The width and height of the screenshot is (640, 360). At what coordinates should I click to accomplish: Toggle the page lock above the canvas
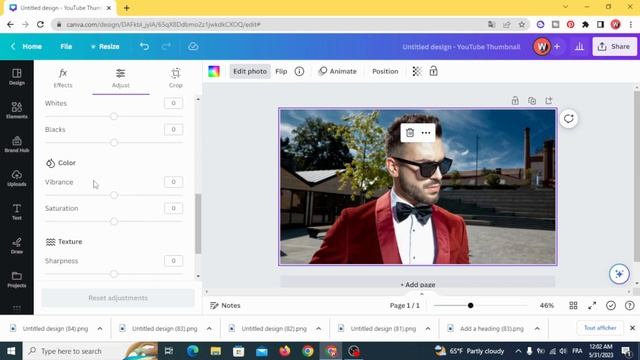pos(515,100)
